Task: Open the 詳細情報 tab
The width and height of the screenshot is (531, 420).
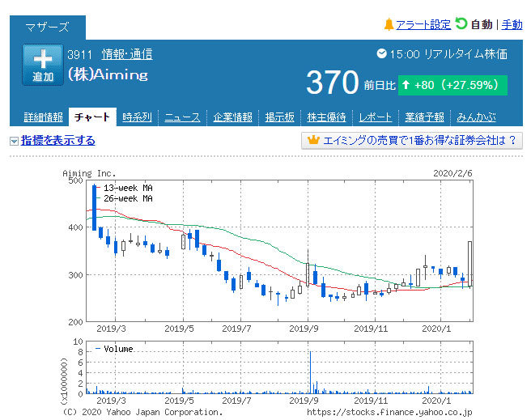Action: click(x=43, y=117)
